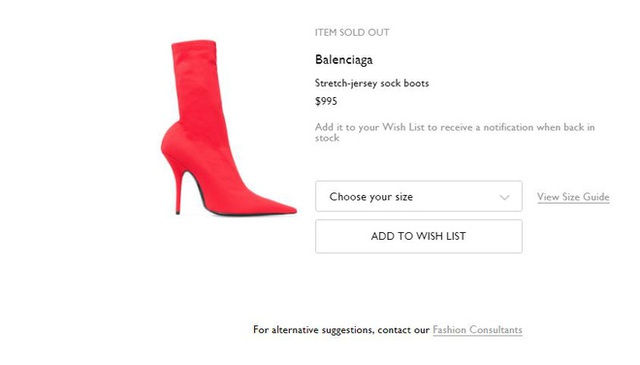Click the 'For alternative suggestions' text

click(x=313, y=329)
